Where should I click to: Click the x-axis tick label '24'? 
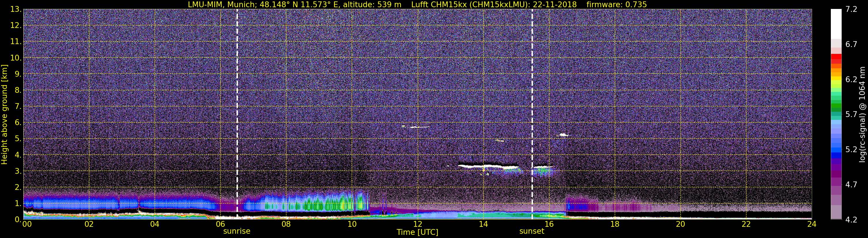[812, 224]
